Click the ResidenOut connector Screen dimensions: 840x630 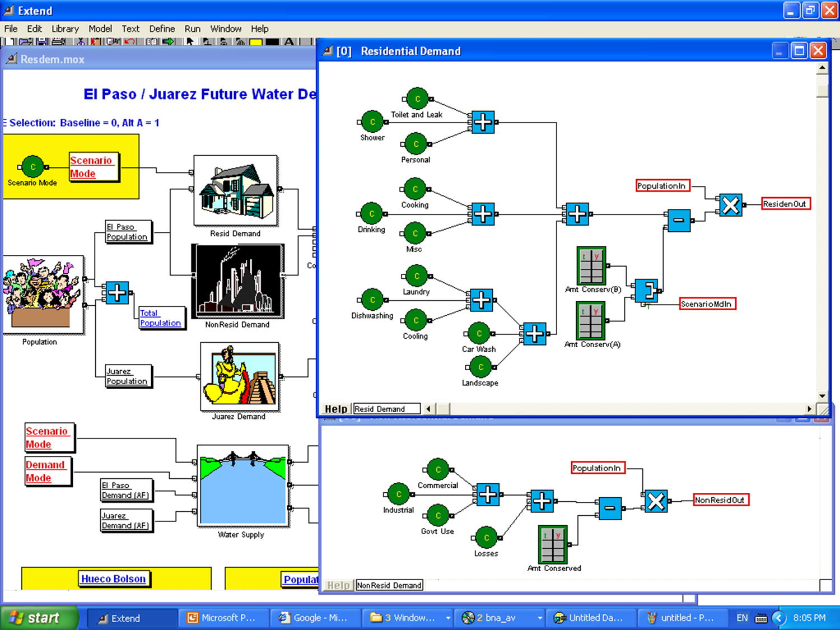pyautogui.click(x=786, y=204)
